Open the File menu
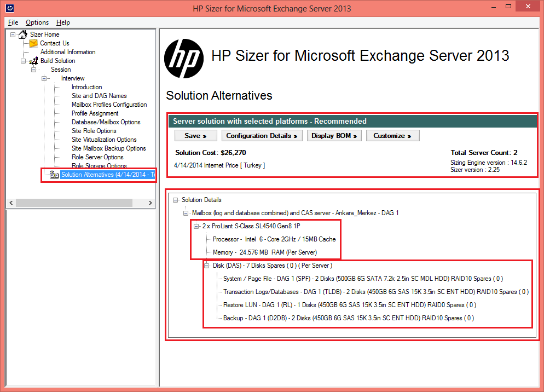The image size is (544, 392). point(13,22)
